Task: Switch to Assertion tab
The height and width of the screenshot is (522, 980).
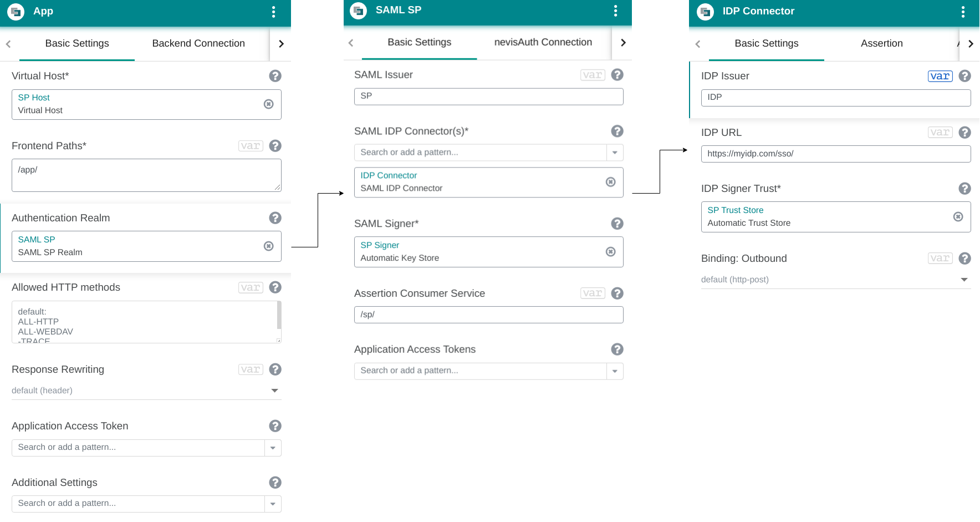Action: click(x=882, y=44)
